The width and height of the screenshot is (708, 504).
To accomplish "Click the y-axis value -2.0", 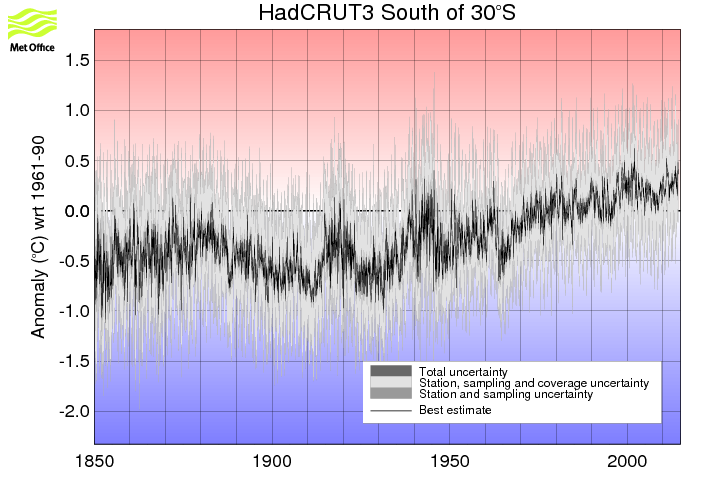I will (x=75, y=411).
